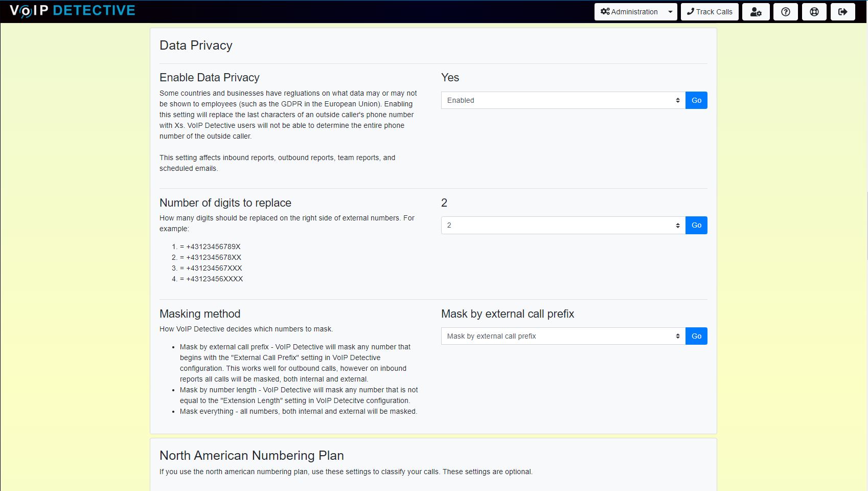868x491 pixels.
Task: Log out using the sign-out icon
Action: pyautogui.click(x=843, y=12)
